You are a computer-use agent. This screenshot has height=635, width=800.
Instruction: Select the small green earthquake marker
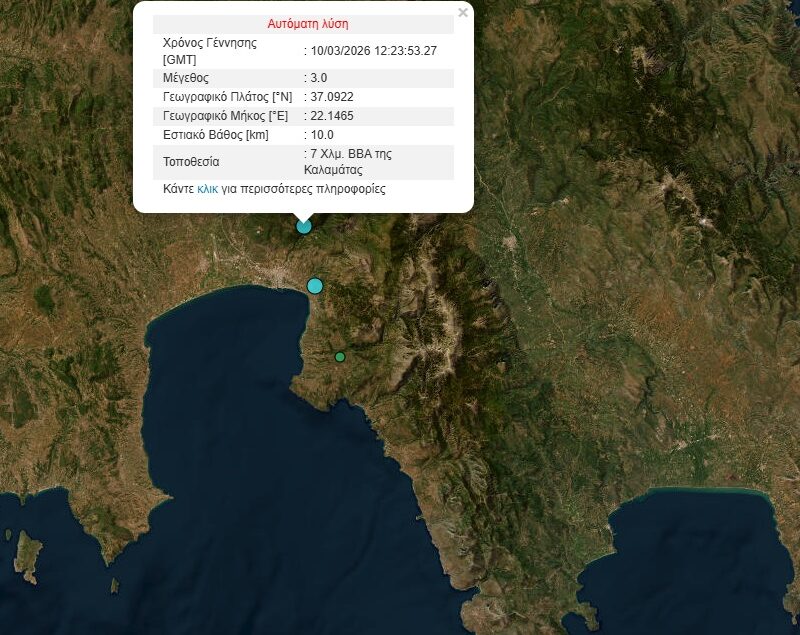340,357
